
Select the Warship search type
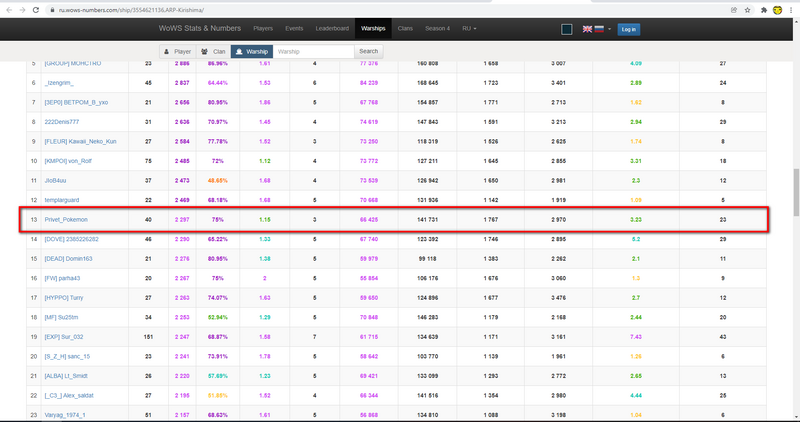(x=252, y=51)
